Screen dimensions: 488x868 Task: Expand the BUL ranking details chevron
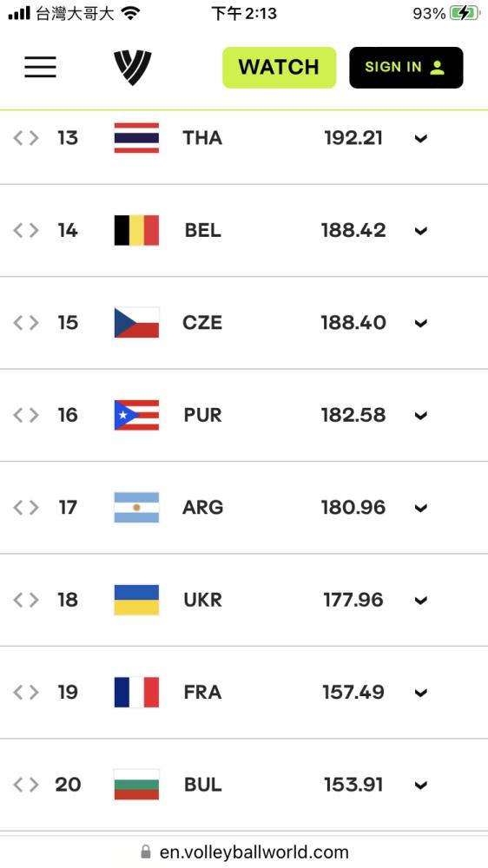point(421,785)
